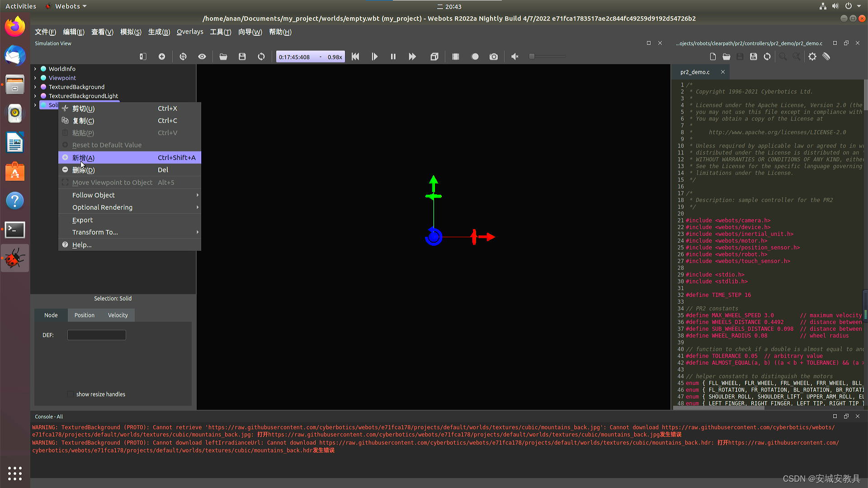Expand the TexturedBackgroundLight tree node
This screenshot has height=488, width=868.
pyautogui.click(x=35, y=96)
